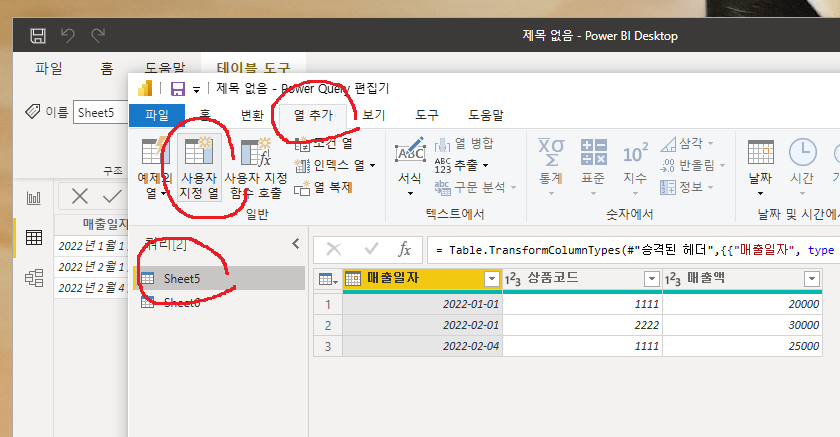
Task: Click 조건 열 conditional column button
Action: [325, 144]
